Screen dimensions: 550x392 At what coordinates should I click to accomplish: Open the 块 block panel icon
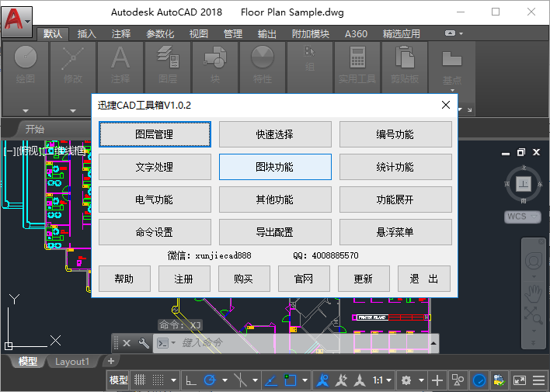215,57
